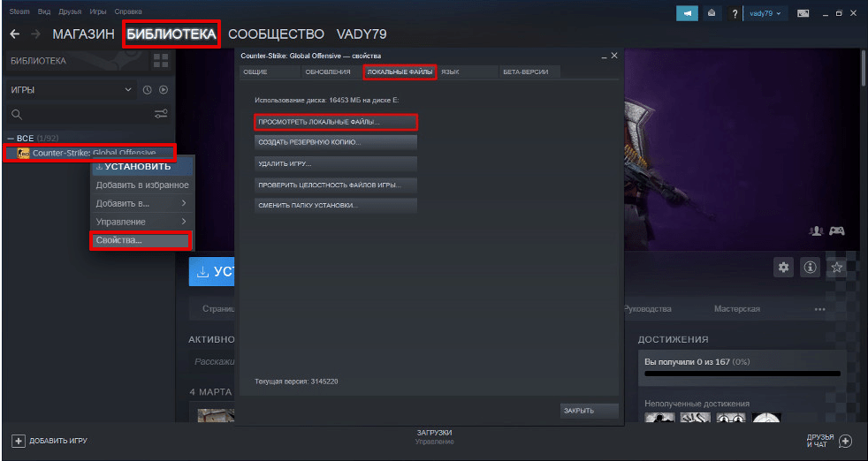Collapse the ВСЕ games category
Screen dimensions: 868x461
click(x=11, y=139)
